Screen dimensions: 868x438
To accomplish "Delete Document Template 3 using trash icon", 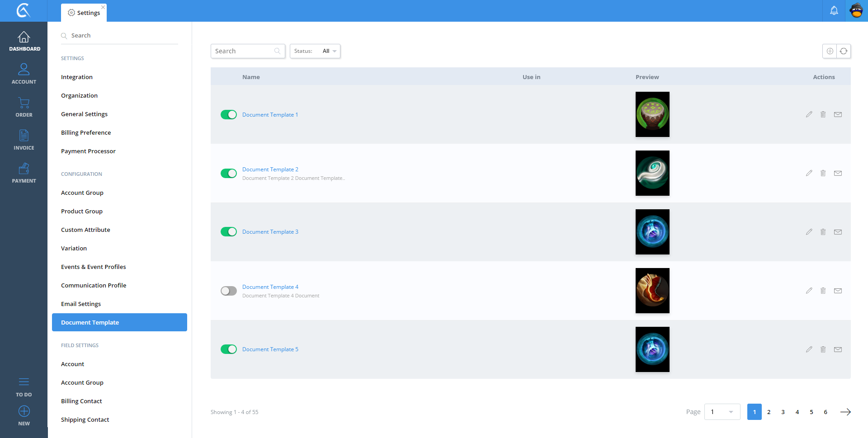I will tap(823, 232).
